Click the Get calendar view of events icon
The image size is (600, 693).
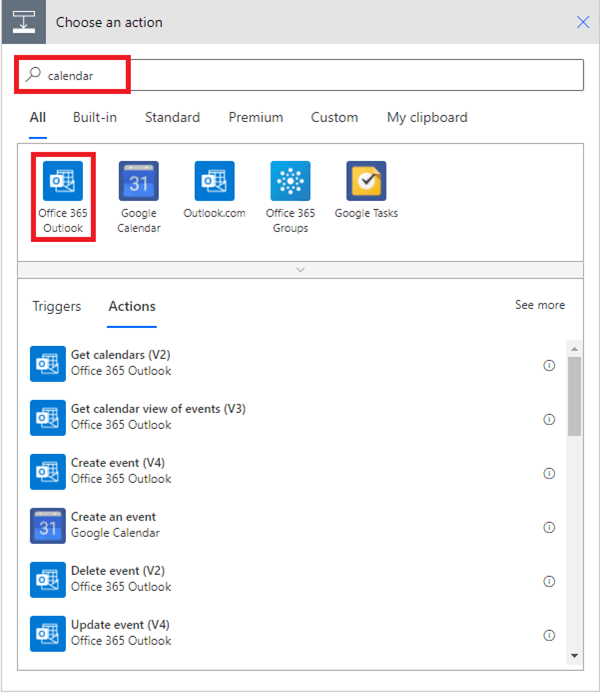(48, 418)
